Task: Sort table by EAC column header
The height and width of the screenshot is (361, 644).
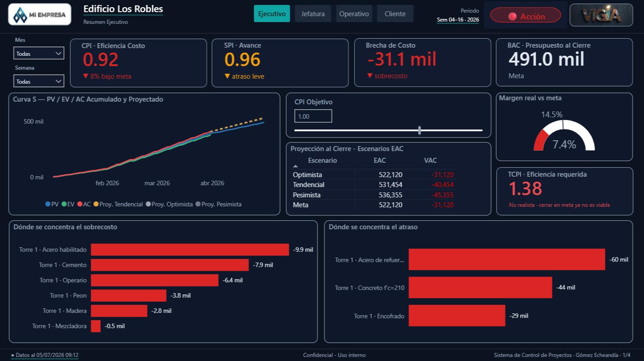Action: (380, 160)
